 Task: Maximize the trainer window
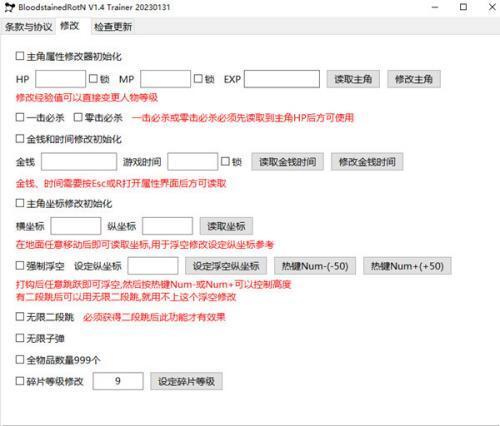click(463, 7)
